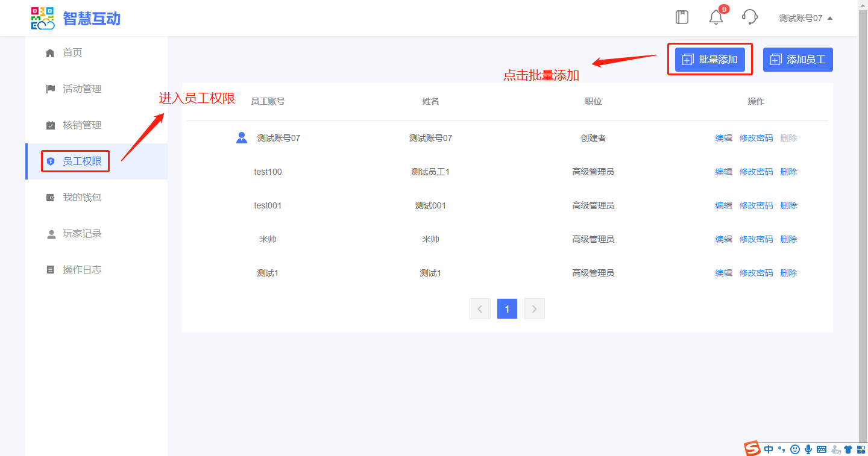Select page number 1 in pagination

coord(507,309)
